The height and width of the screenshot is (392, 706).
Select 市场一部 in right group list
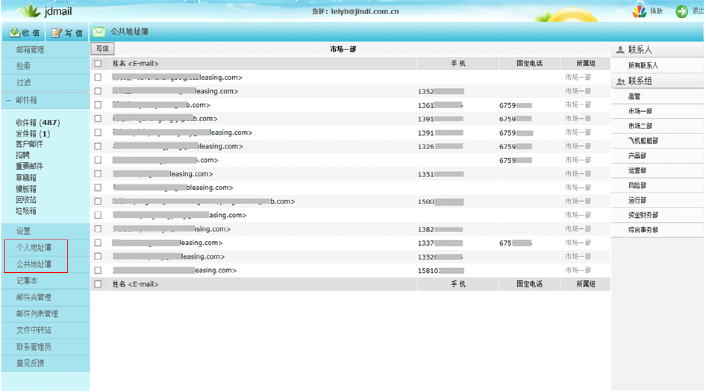(640, 111)
